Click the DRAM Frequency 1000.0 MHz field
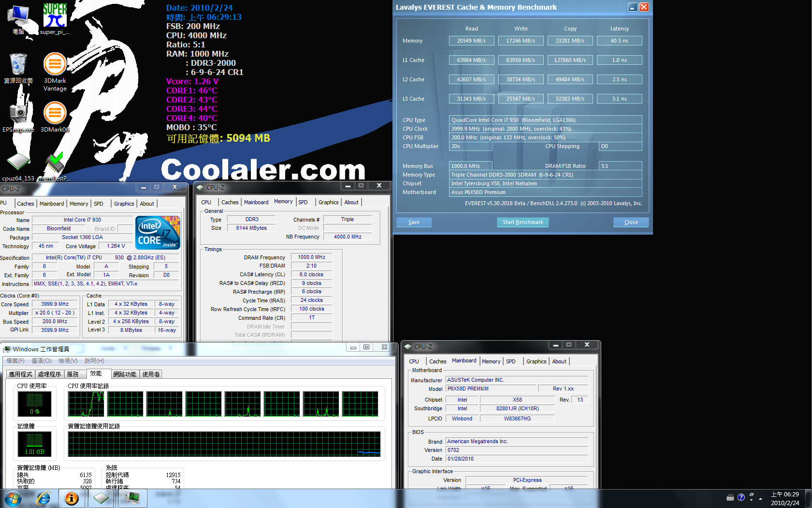The image size is (812, 508). tap(311, 257)
